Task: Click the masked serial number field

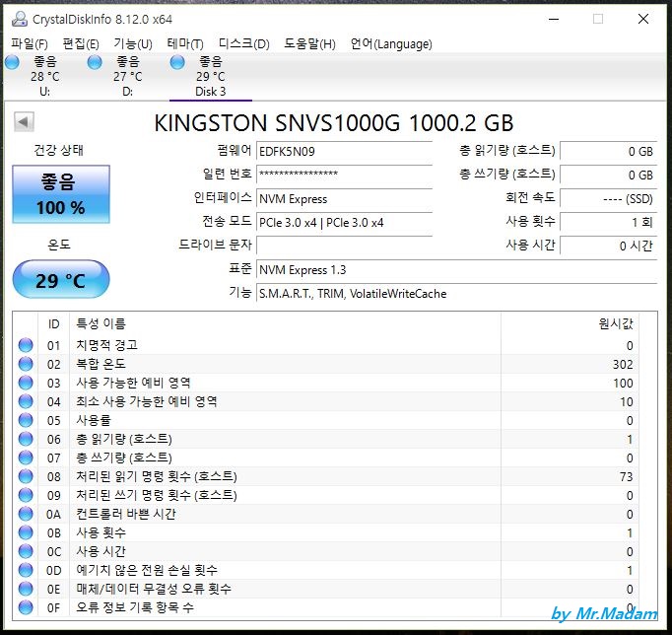Action: (x=344, y=175)
